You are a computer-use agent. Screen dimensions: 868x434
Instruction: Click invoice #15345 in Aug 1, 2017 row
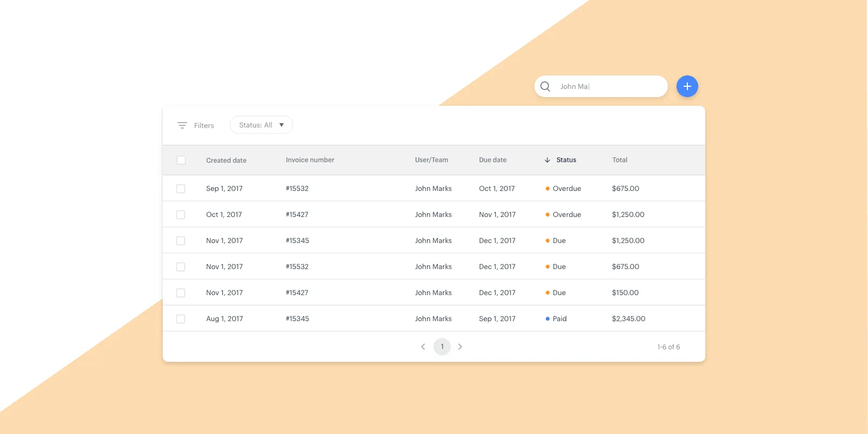coord(297,319)
